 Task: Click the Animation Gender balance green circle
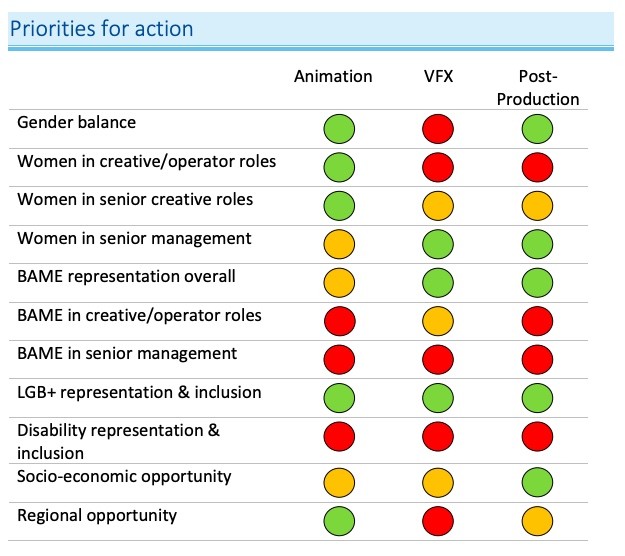click(339, 129)
